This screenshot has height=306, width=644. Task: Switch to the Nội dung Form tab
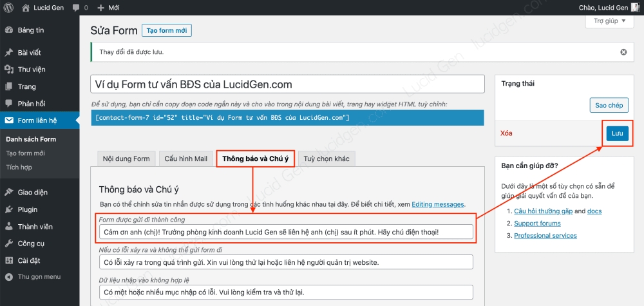point(126,159)
